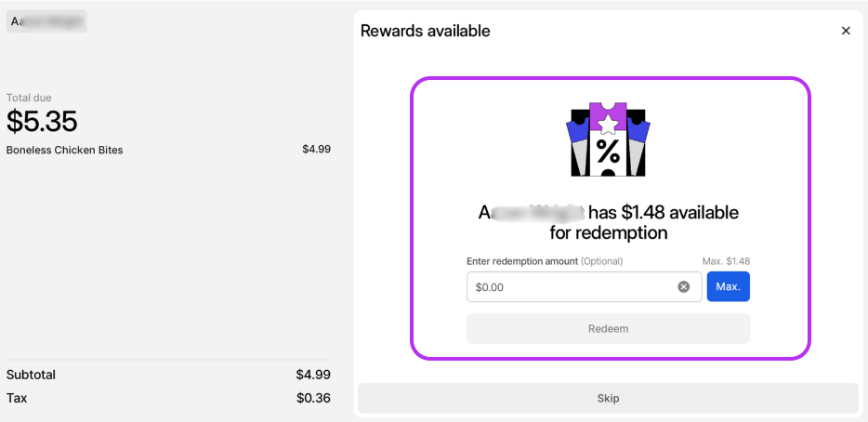
Task: Close the Rewards available dialog
Action: tap(846, 31)
